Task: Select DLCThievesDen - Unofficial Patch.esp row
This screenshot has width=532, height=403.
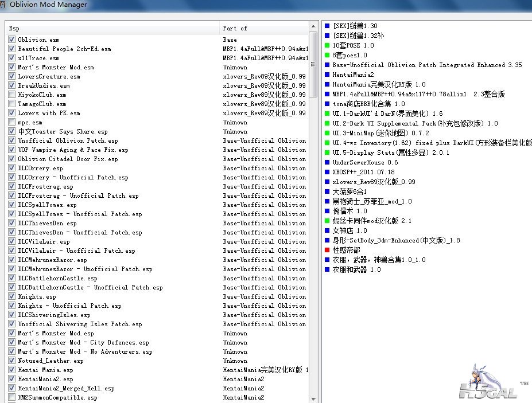Action: (x=157, y=232)
